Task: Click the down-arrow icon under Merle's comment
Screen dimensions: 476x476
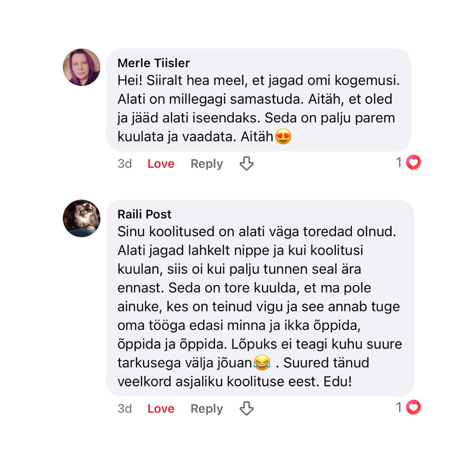Action: 246,164
